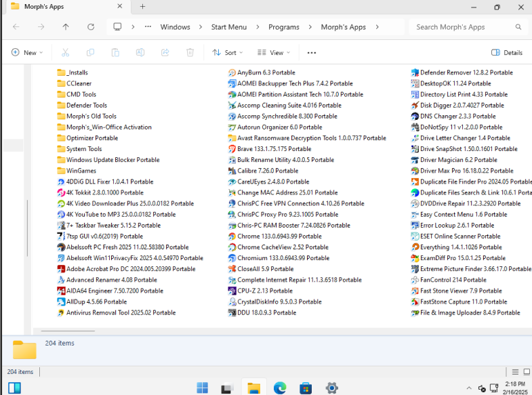The image size is (532, 395).
Task: Open Microsoft Store from the taskbar
Action: pos(306,388)
